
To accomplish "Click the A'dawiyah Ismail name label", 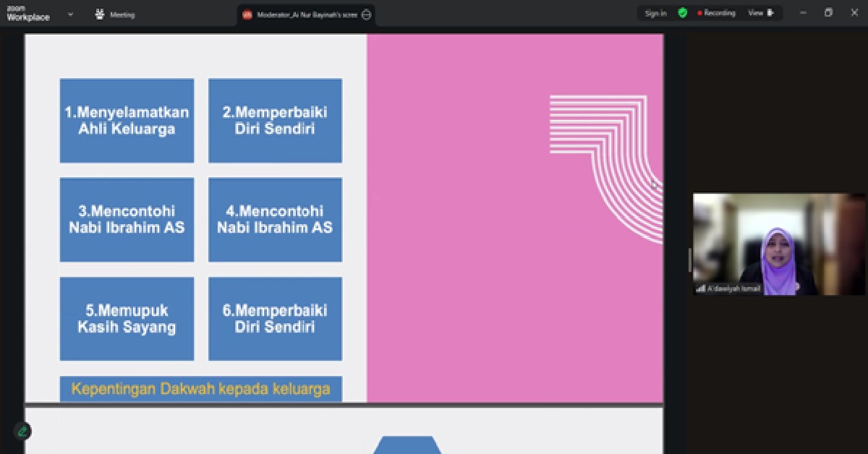I will click(733, 288).
